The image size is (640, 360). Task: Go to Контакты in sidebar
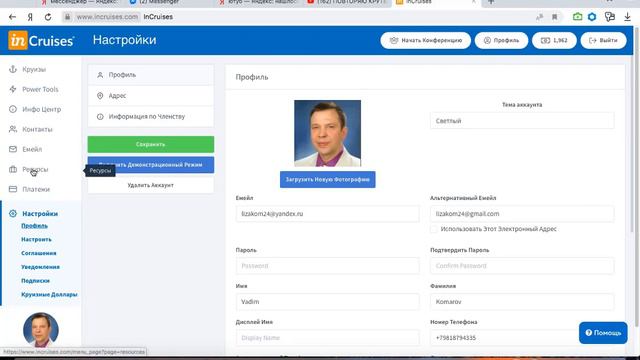click(37, 129)
